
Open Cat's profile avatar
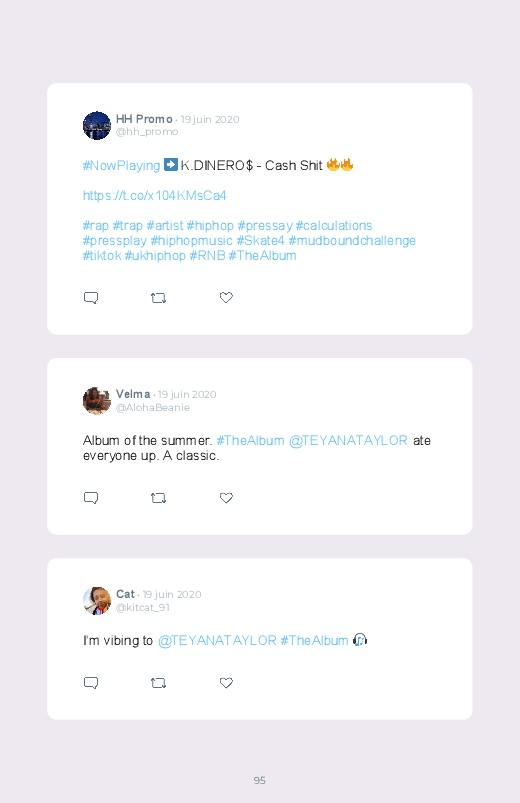click(97, 601)
